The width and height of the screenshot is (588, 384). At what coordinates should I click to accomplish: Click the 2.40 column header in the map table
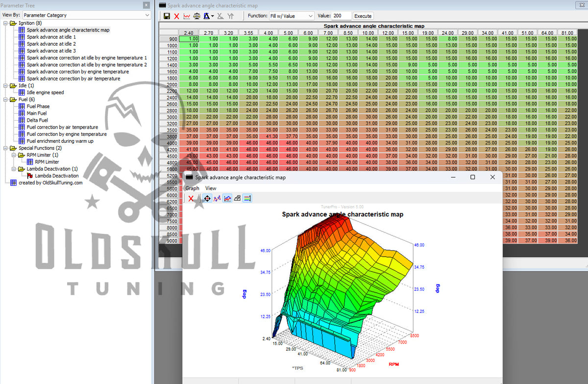(188, 32)
